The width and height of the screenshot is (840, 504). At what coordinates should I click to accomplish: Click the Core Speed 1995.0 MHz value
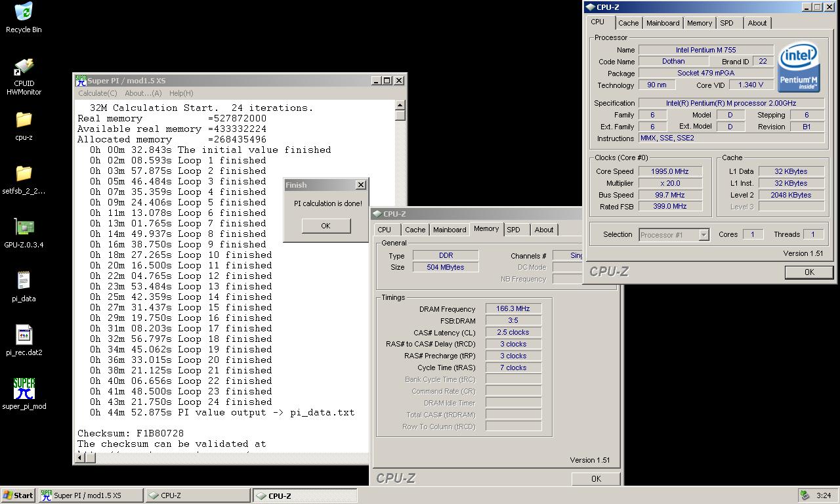tap(669, 171)
